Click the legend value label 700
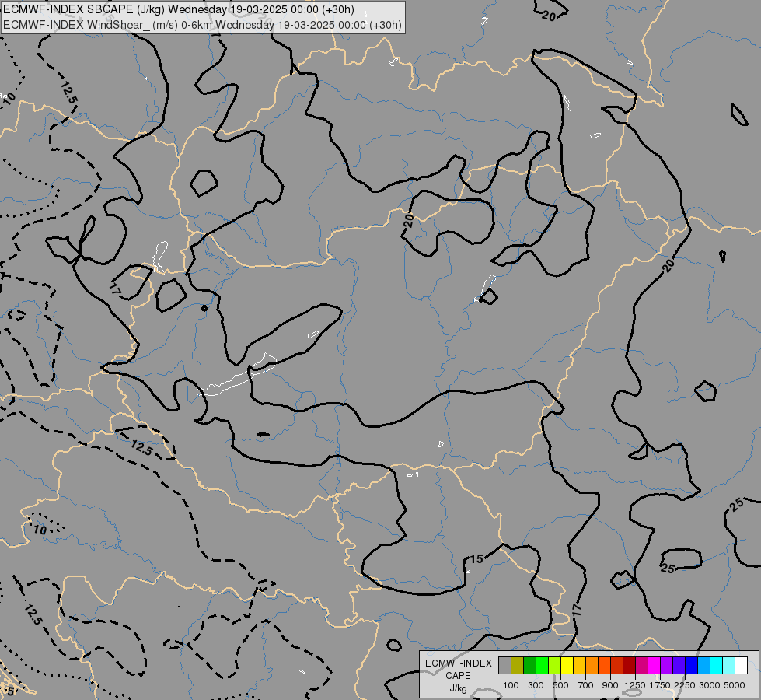Screen dimensions: 761x700 586,685
